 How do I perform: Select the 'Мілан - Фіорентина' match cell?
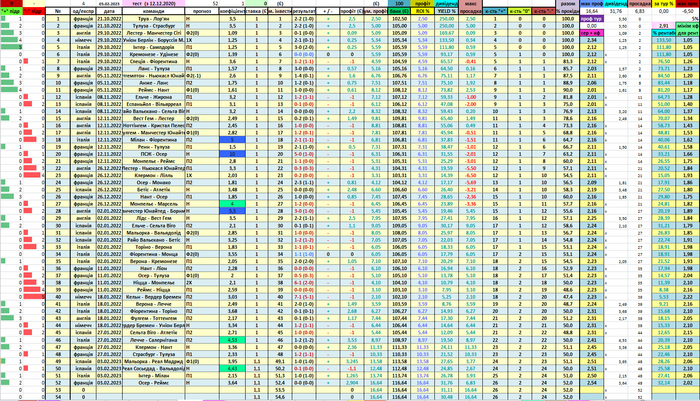(x=154, y=140)
